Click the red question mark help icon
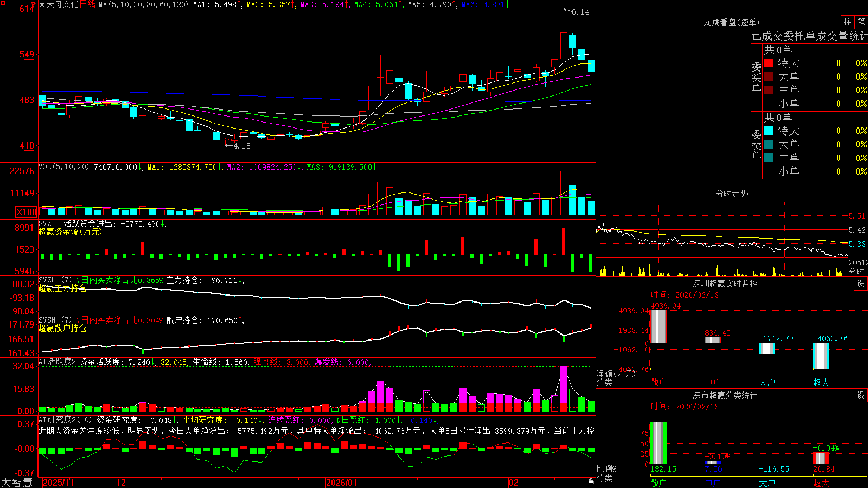The width and height of the screenshot is (868, 488). (x=33, y=4)
